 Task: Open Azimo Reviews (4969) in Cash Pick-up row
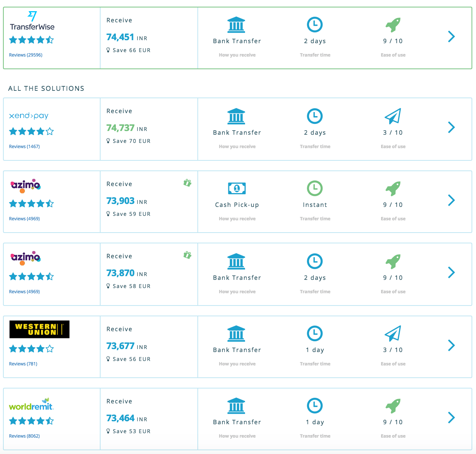24,219
